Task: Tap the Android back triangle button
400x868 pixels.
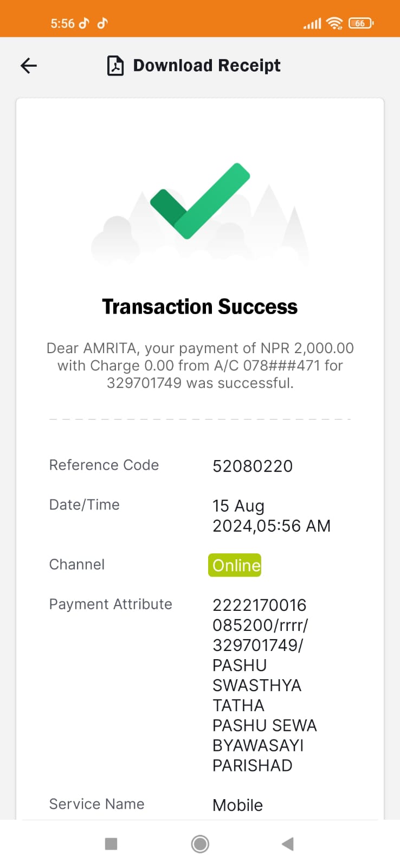Action: (288, 844)
